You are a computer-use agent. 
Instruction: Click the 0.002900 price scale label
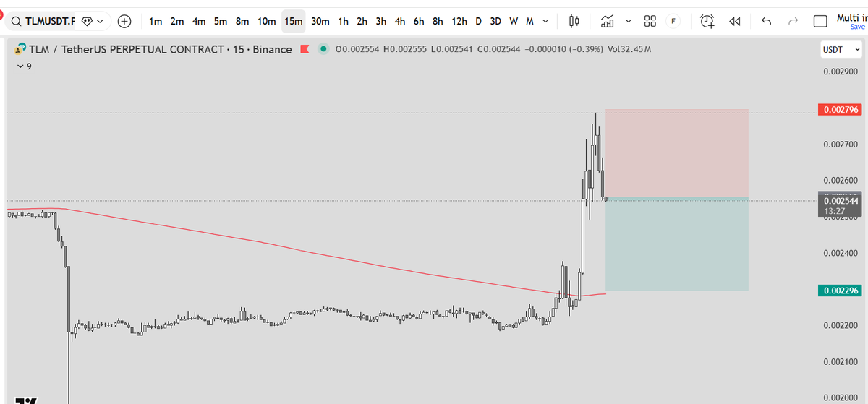pos(840,72)
